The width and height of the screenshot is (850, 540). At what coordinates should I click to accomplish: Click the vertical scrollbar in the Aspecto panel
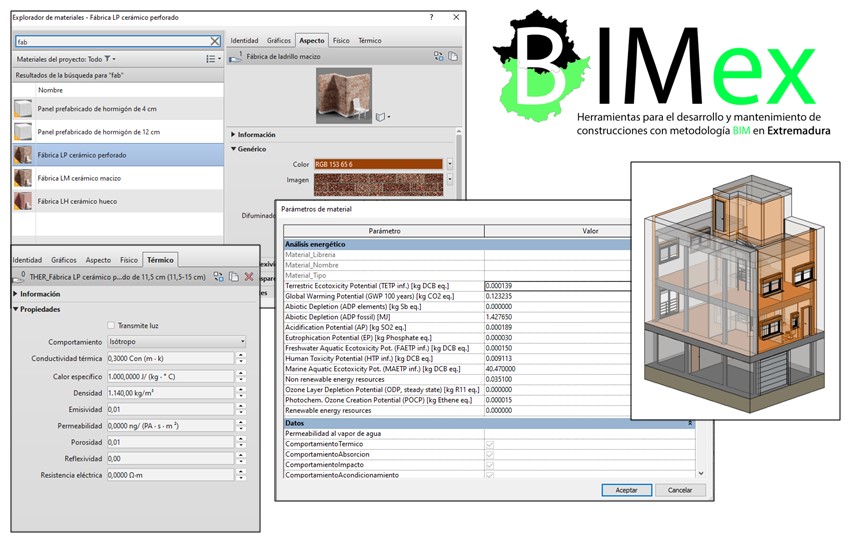coord(459,163)
